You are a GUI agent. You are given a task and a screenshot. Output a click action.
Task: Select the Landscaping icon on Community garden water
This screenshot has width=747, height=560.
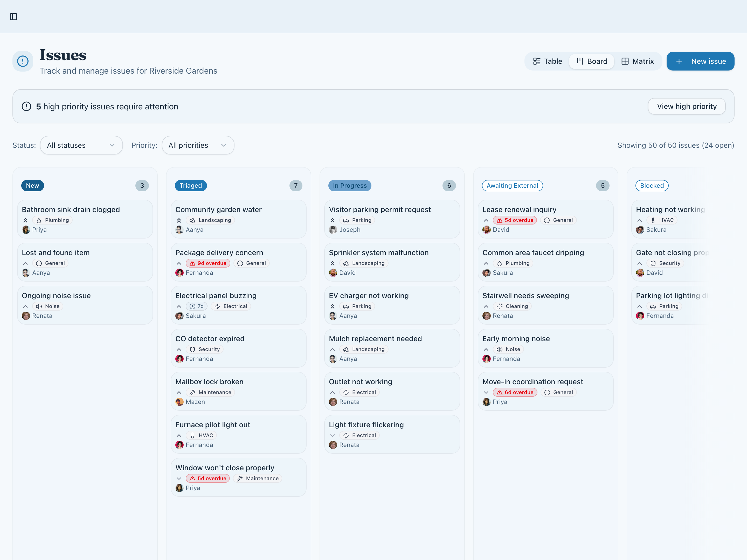point(192,220)
